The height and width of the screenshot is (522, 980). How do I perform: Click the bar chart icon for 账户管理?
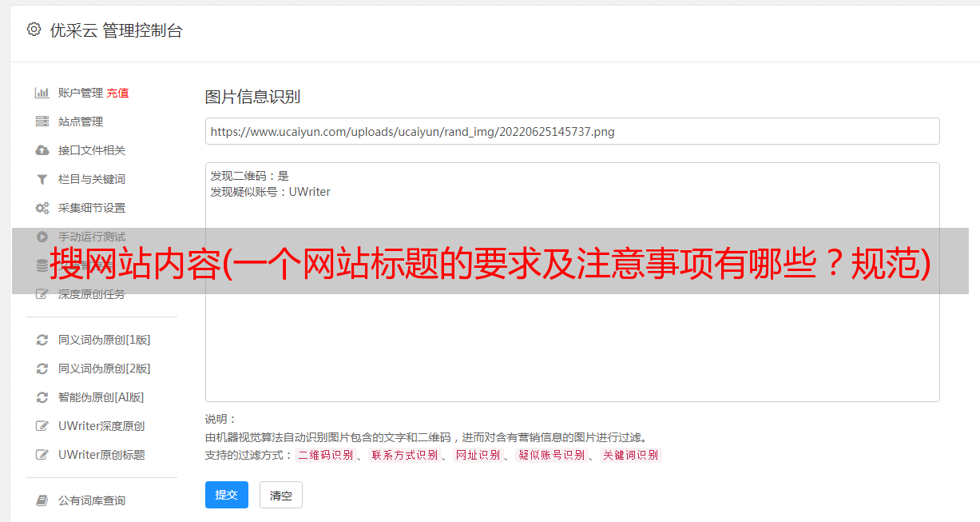click(42, 93)
